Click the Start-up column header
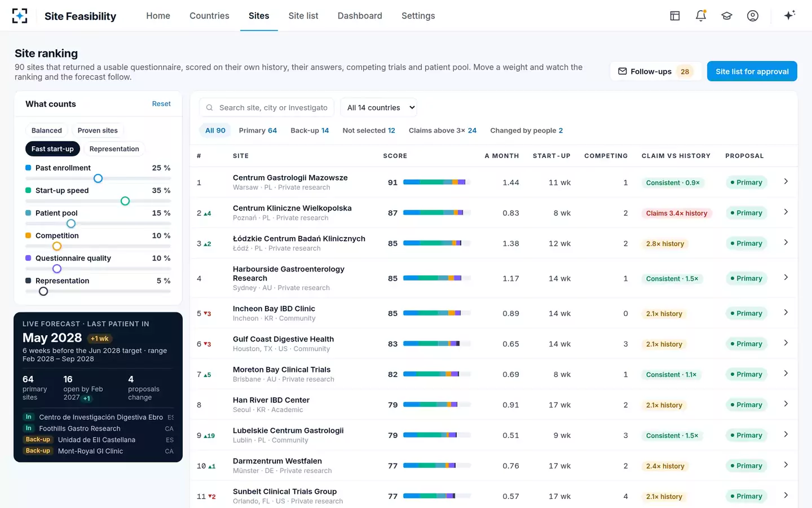 (x=551, y=156)
